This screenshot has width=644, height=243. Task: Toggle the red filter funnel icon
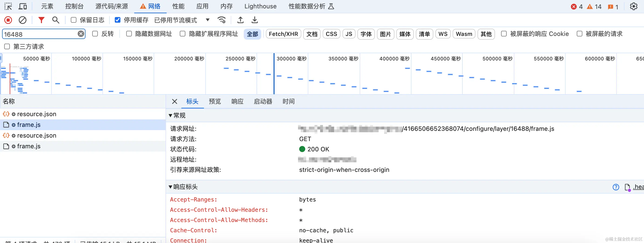tap(41, 20)
